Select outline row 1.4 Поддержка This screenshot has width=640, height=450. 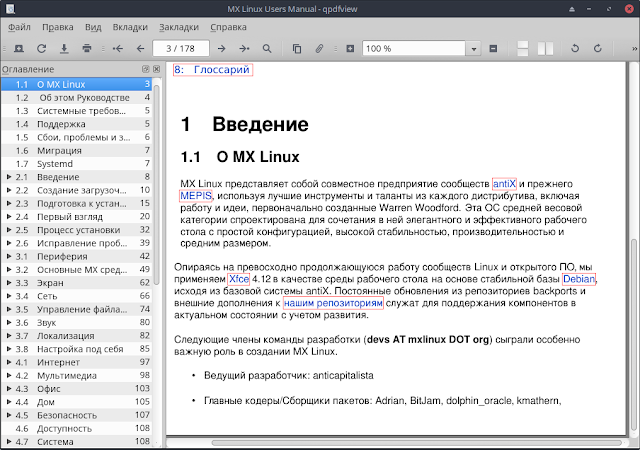click(x=76, y=124)
